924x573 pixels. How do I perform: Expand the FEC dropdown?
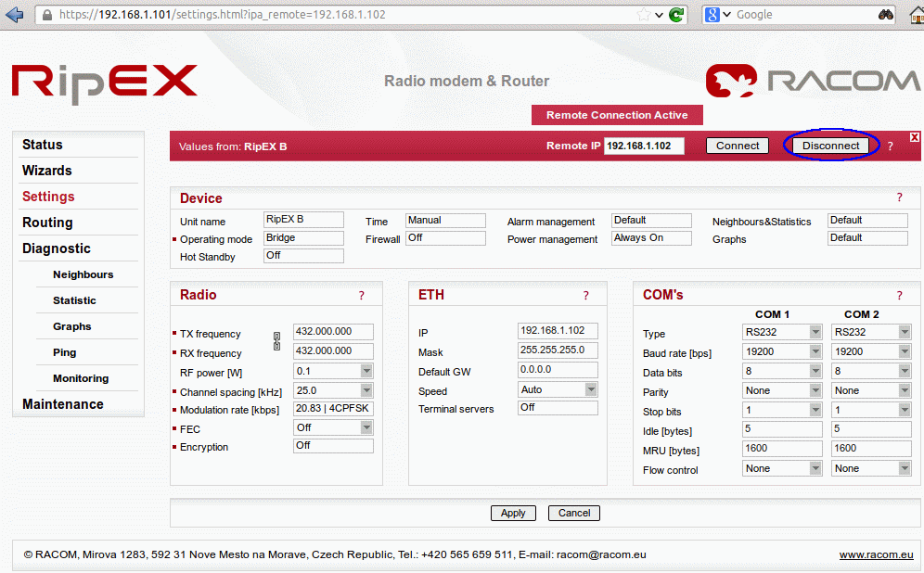(366, 427)
